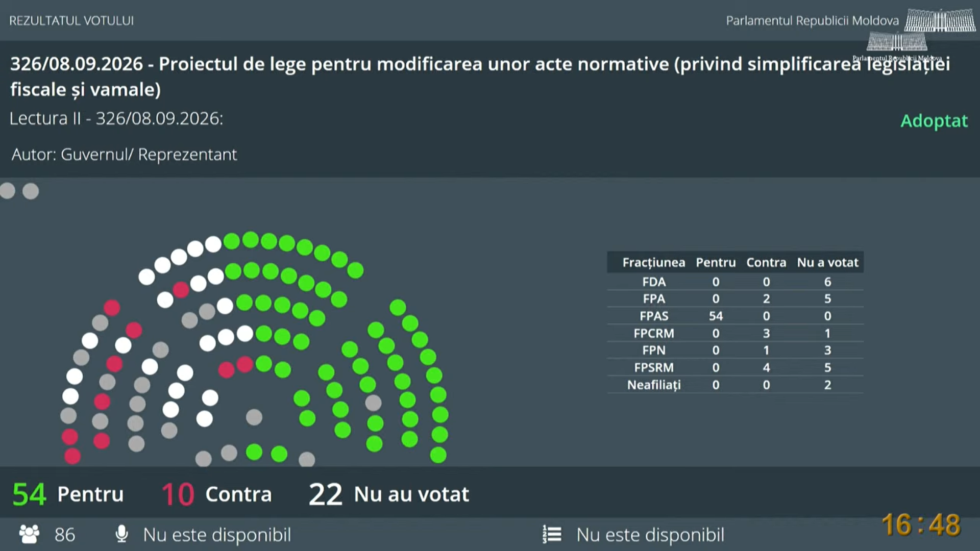
Task: Click the microphone icon in status bar
Action: pyautogui.click(x=121, y=534)
